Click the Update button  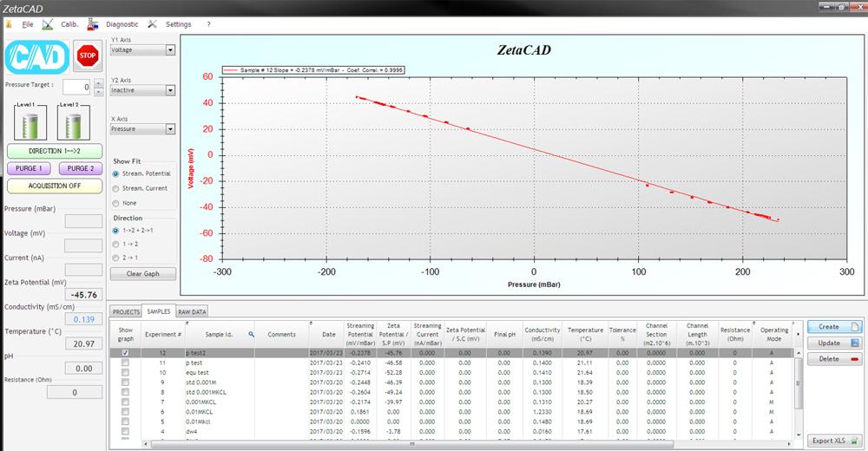834,343
